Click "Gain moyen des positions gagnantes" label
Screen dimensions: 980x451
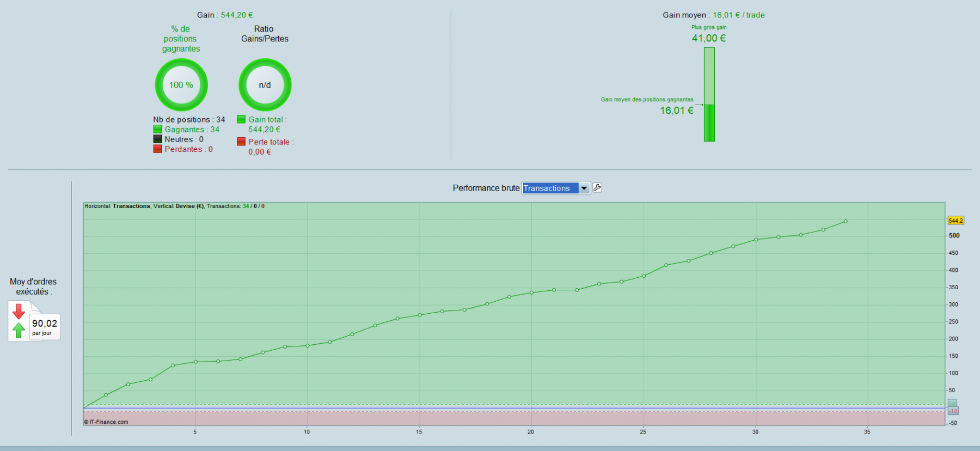point(647,100)
